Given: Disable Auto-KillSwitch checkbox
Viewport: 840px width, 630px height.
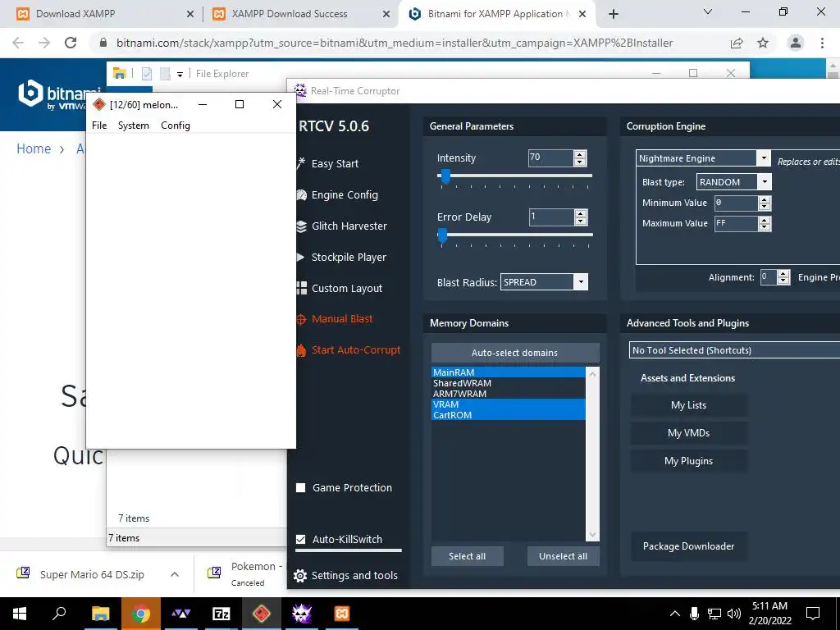Looking at the screenshot, I should pyautogui.click(x=300, y=540).
